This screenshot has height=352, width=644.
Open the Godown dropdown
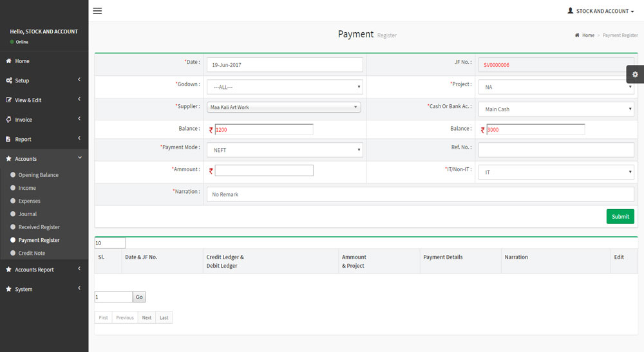(285, 87)
